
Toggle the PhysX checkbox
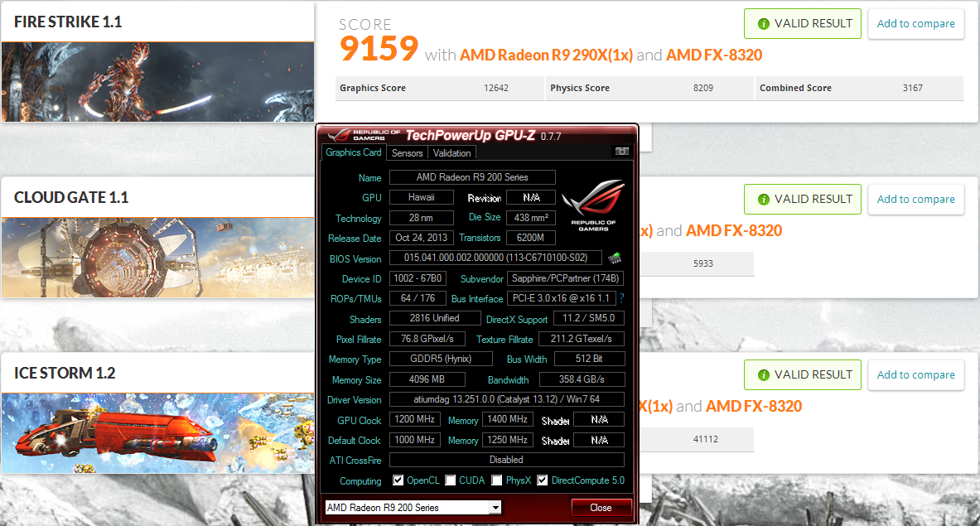[497, 480]
